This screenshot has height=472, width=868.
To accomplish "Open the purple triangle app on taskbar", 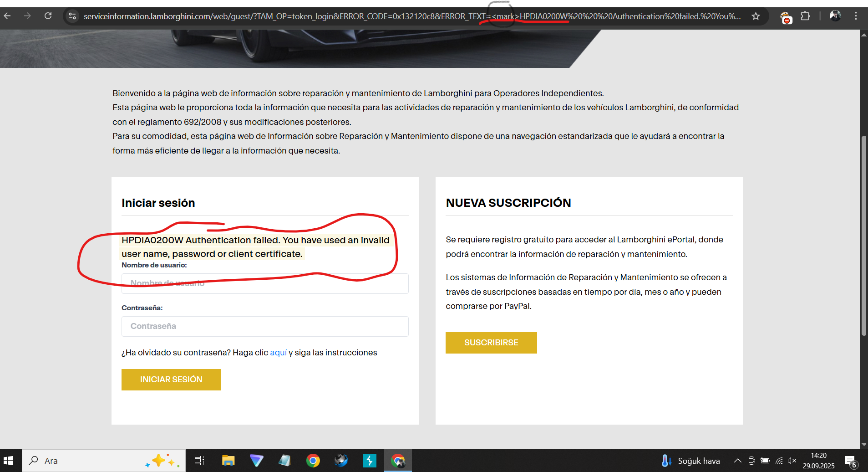I will click(256, 461).
